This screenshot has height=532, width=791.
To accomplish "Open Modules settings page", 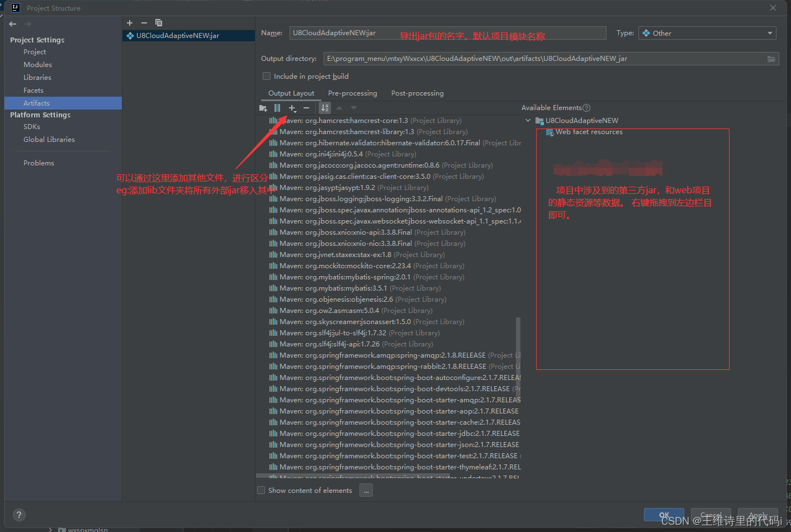I will pos(37,65).
